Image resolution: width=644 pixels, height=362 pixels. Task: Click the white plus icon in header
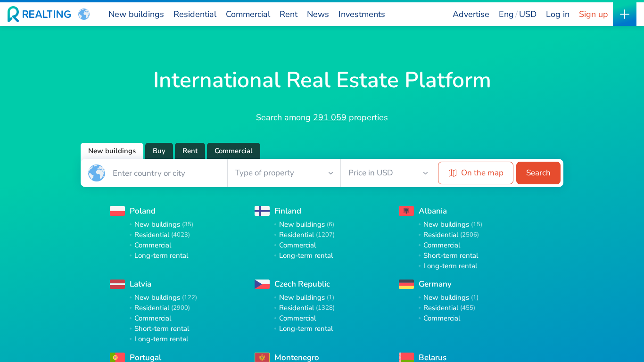[x=624, y=14]
